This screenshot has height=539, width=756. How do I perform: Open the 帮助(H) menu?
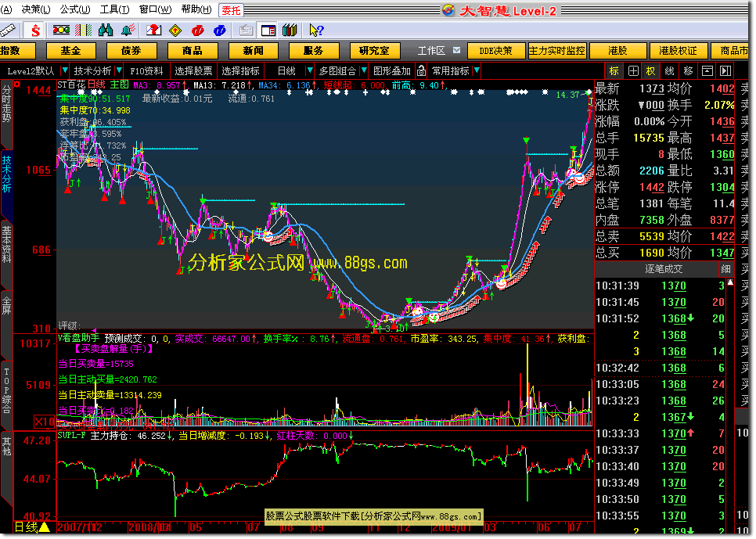pyautogui.click(x=196, y=9)
